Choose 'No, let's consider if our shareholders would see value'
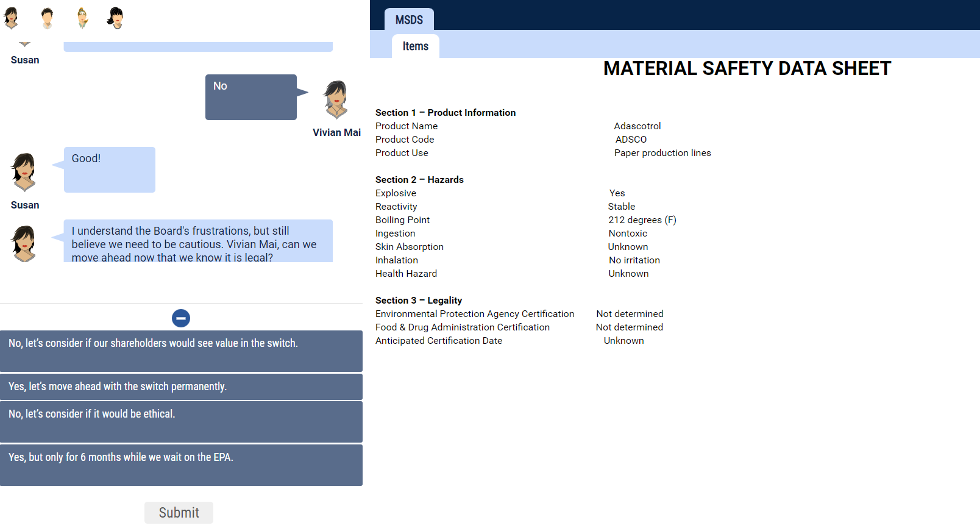980x531 pixels. pos(181,351)
